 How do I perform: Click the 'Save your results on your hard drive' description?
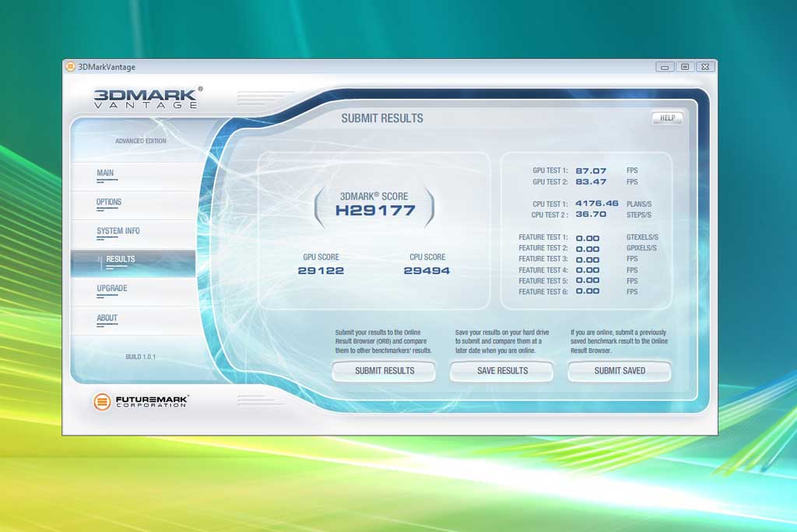pos(502,341)
